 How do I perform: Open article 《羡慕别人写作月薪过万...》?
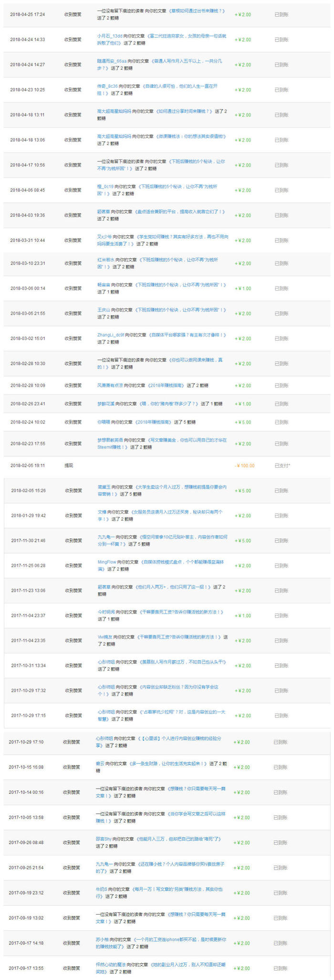180,663
